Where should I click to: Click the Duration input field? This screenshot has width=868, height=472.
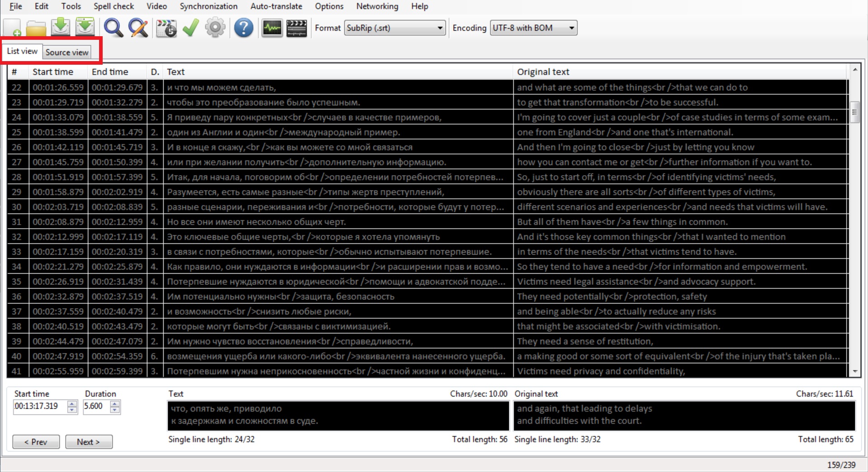tap(97, 406)
